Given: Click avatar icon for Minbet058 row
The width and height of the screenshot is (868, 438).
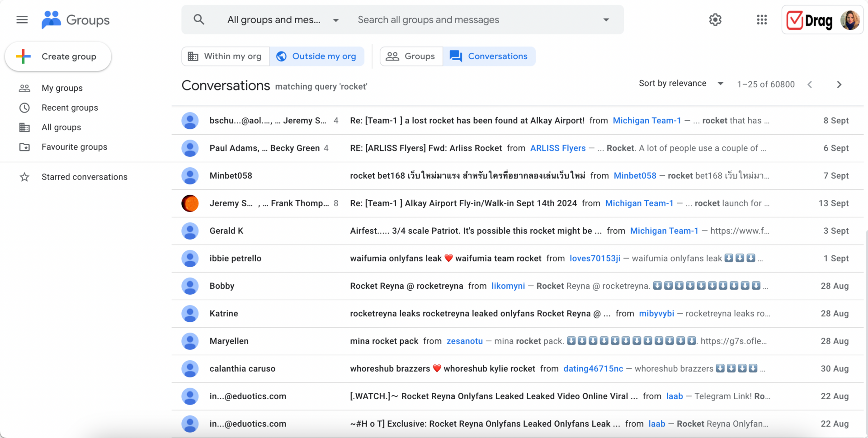Looking at the screenshot, I should pyautogui.click(x=190, y=176).
